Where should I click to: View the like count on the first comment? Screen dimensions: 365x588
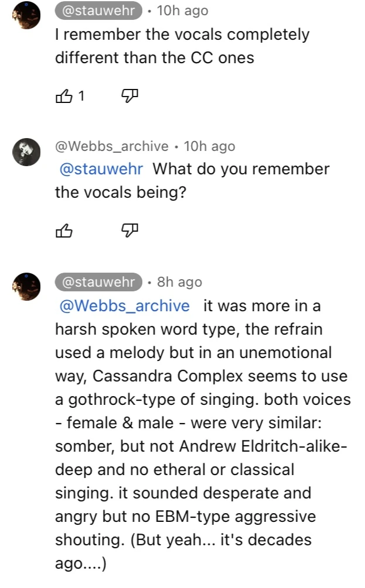(81, 96)
